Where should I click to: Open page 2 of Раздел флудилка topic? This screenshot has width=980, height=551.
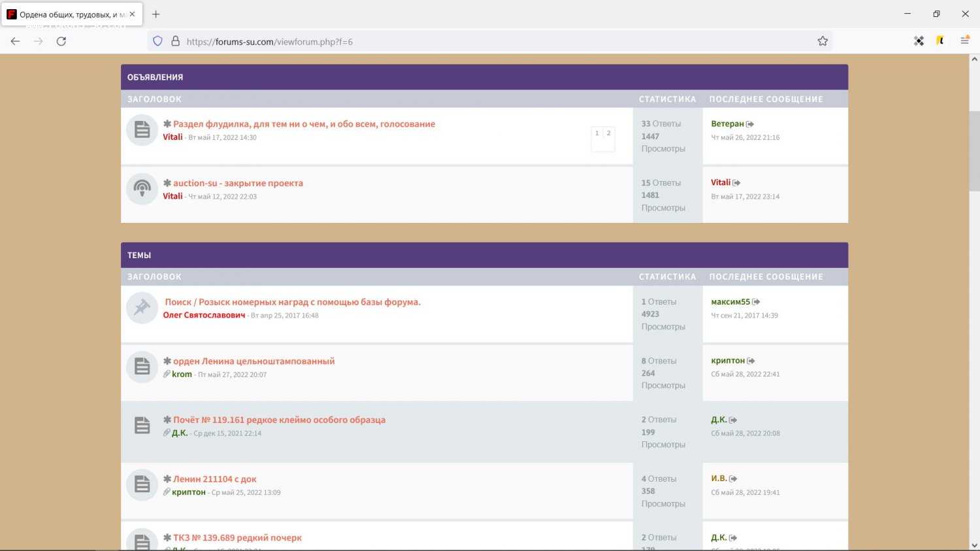pyautogui.click(x=608, y=133)
